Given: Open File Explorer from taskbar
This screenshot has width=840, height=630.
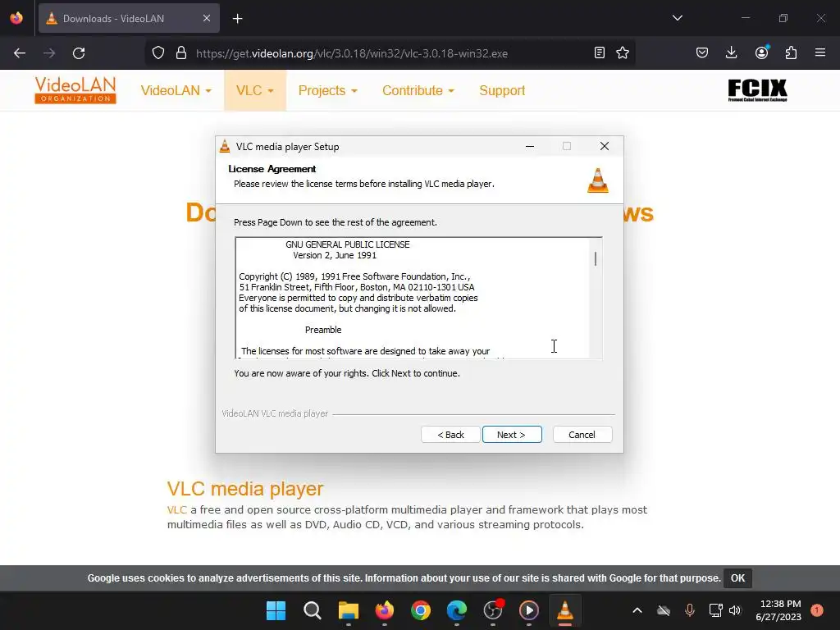Looking at the screenshot, I should point(348,610).
